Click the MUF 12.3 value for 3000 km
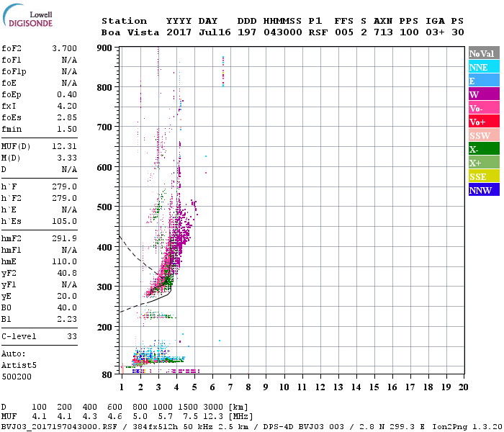 pyautogui.click(x=213, y=417)
